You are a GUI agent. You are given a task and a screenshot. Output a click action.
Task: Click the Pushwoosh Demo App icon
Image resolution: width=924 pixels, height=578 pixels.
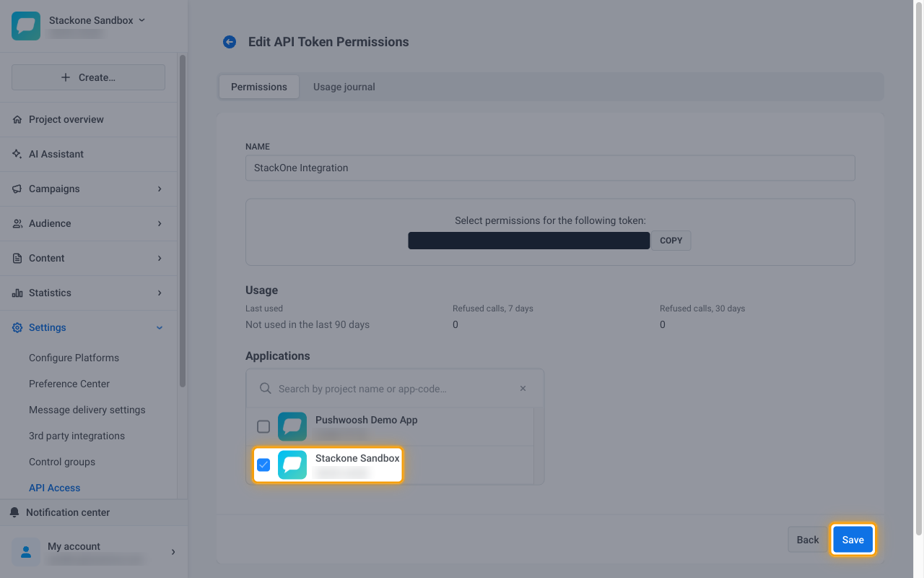click(292, 426)
